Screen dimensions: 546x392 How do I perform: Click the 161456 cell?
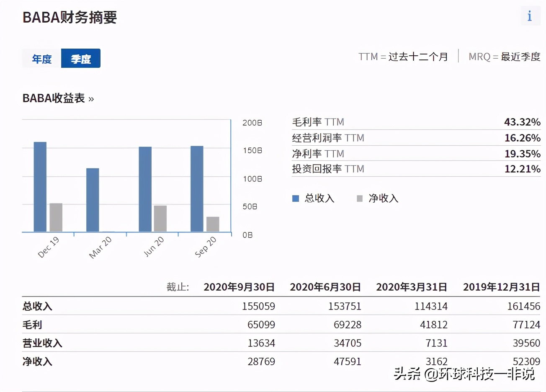pyautogui.click(x=524, y=306)
